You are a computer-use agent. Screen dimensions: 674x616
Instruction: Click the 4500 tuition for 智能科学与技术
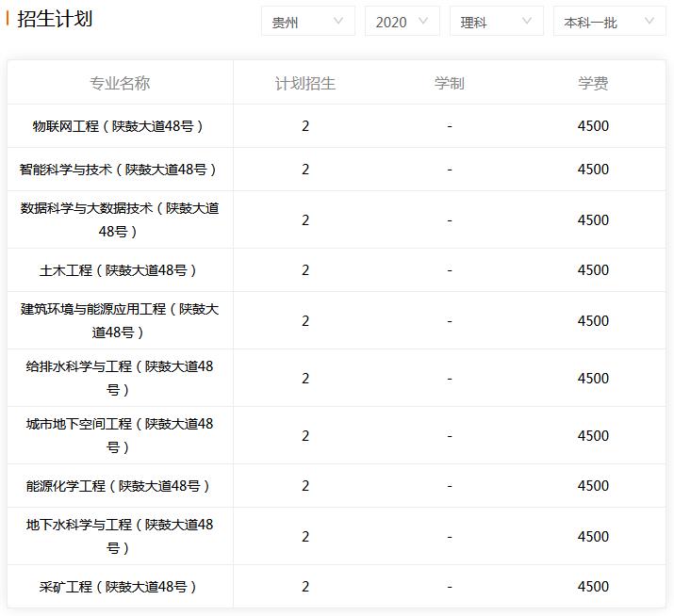tap(593, 170)
